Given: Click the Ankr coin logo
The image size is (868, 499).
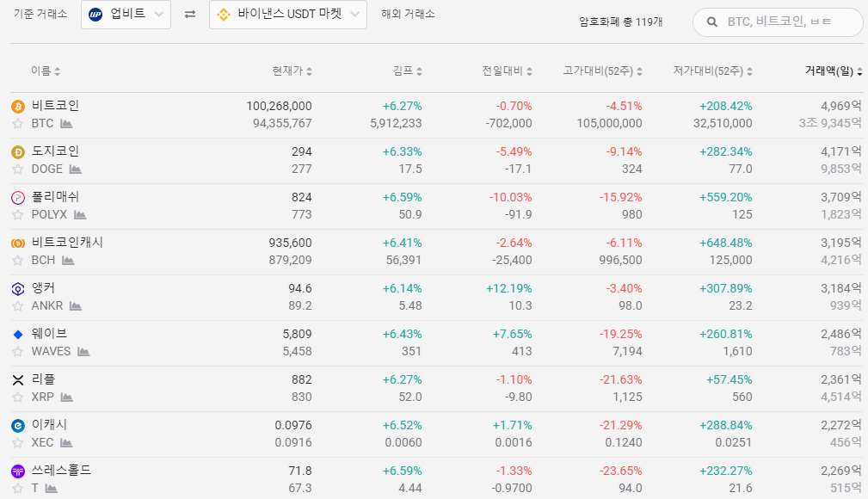Looking at the screenshot, I should tap(17, 288).
